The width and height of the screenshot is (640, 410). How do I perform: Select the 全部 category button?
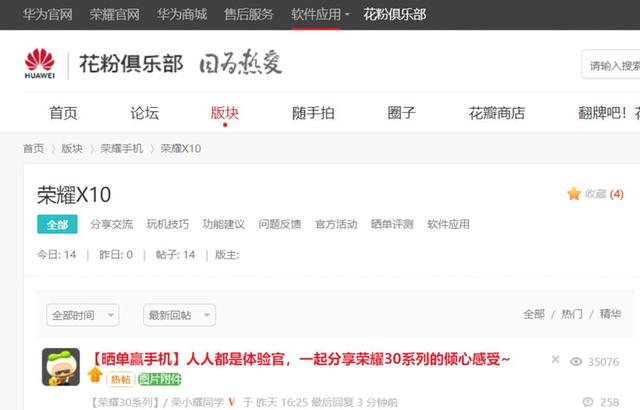pos(57,224)
